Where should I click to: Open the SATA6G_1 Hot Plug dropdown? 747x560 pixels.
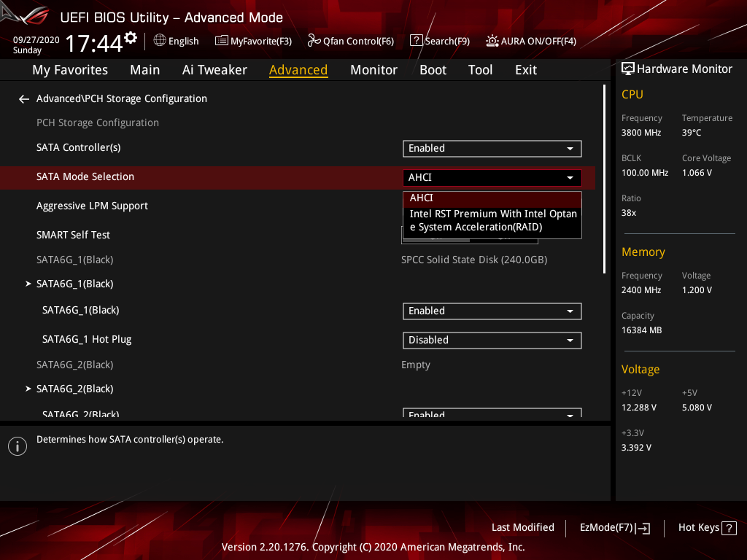[492, 341]
